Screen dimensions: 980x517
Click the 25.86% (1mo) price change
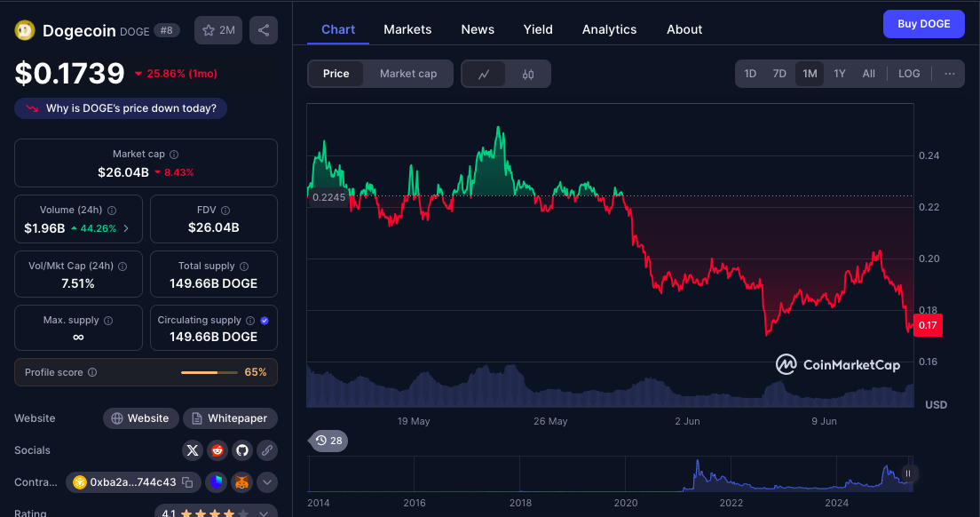(x=176, y=74)
